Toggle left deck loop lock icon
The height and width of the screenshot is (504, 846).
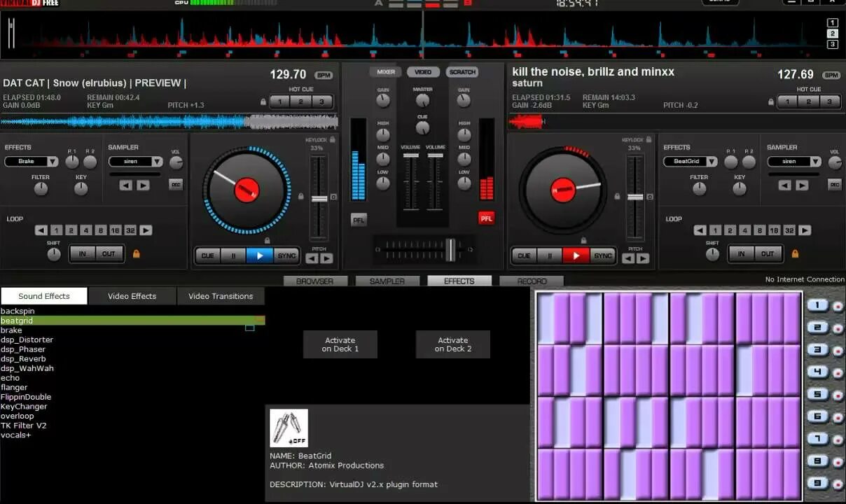pyautogui.click(x=136, y=253)
